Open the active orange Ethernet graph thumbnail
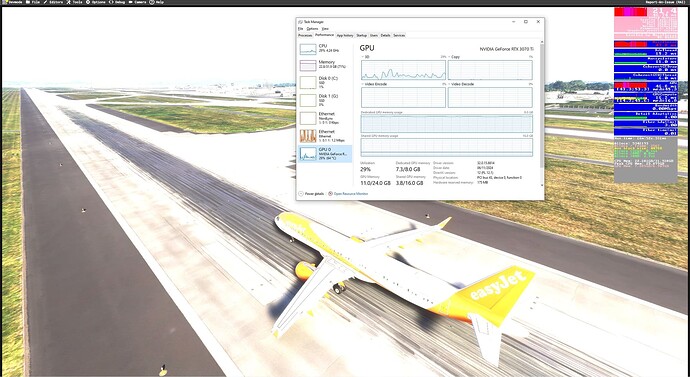Screen dimensions: 690x377 click(308, 136)
